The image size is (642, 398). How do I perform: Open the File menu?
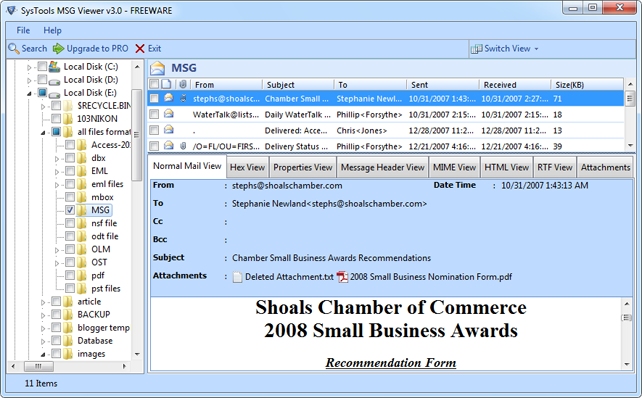23,30
